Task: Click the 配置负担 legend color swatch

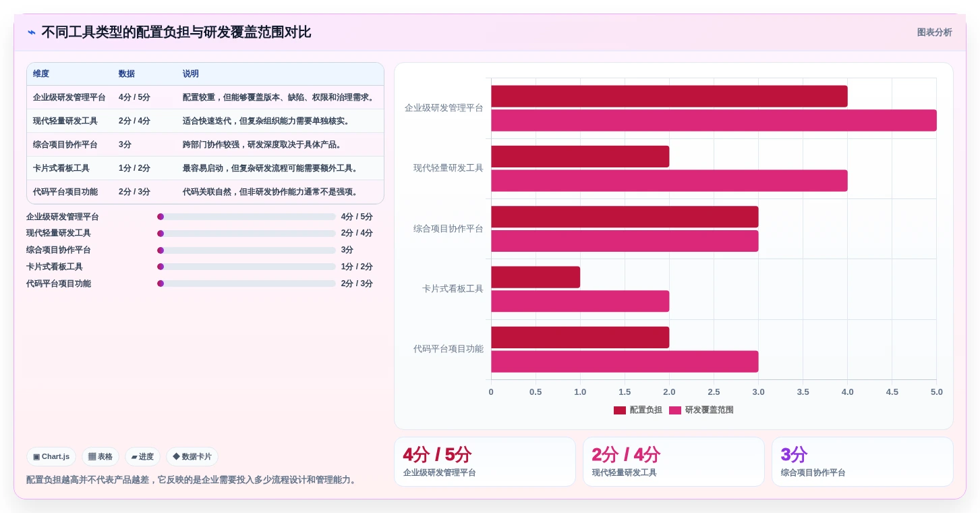Action: (620, 410)
